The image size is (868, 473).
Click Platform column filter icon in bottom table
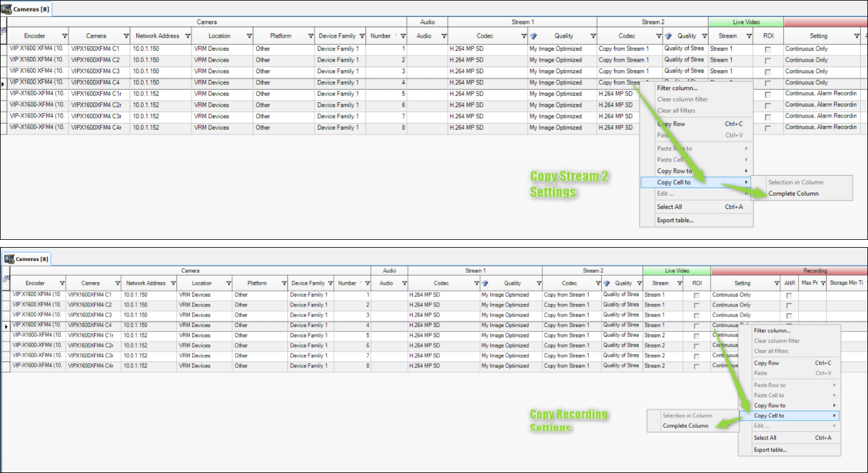(x=284, y=283)
